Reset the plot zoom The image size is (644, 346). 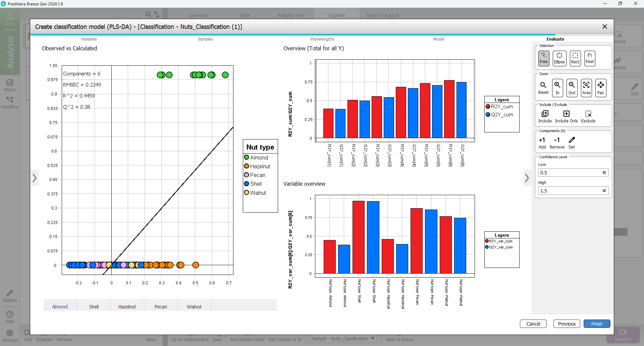543,88
